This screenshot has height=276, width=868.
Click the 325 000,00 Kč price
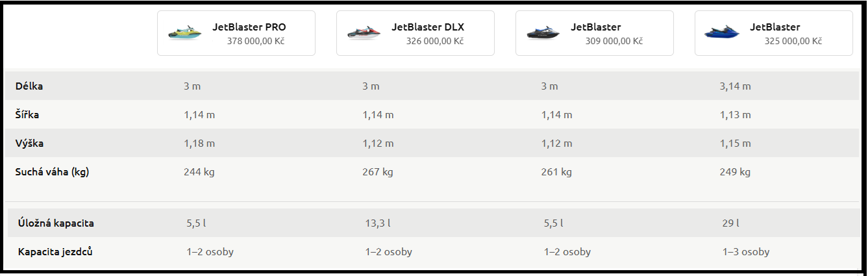click(x=793, y=41)
